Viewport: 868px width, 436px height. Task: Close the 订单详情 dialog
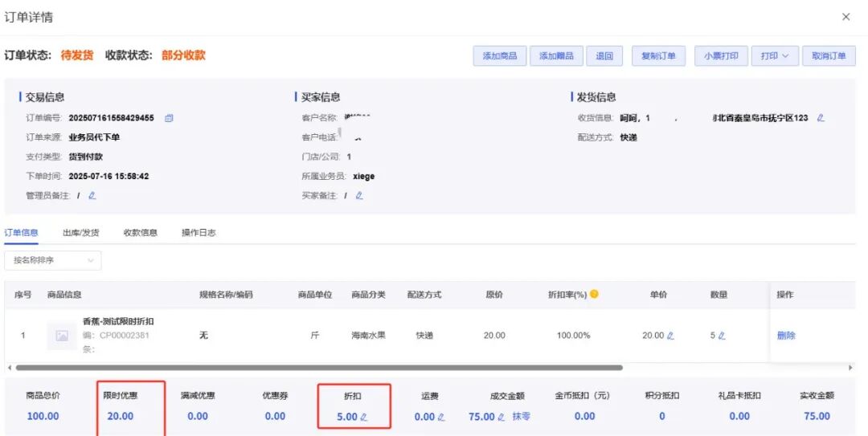point(845,17)
